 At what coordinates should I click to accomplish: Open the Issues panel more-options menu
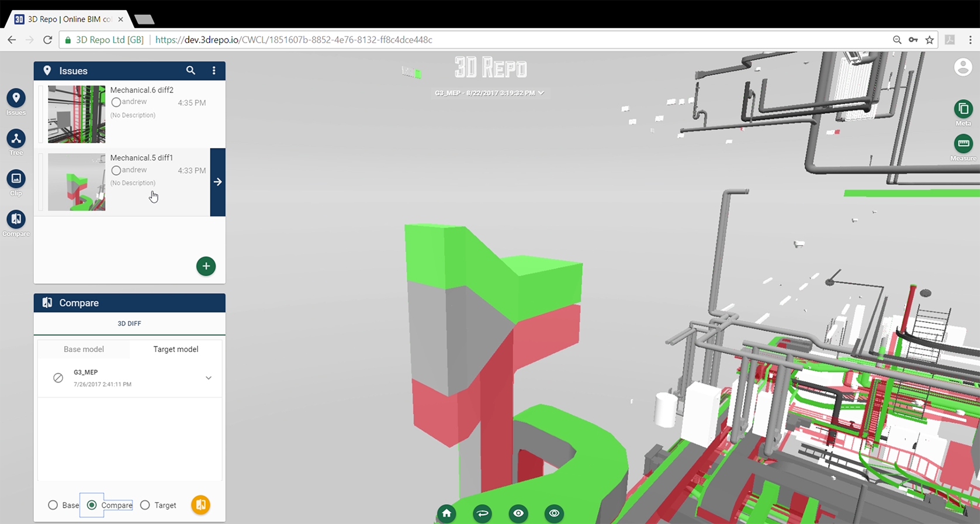coord(214,70)
